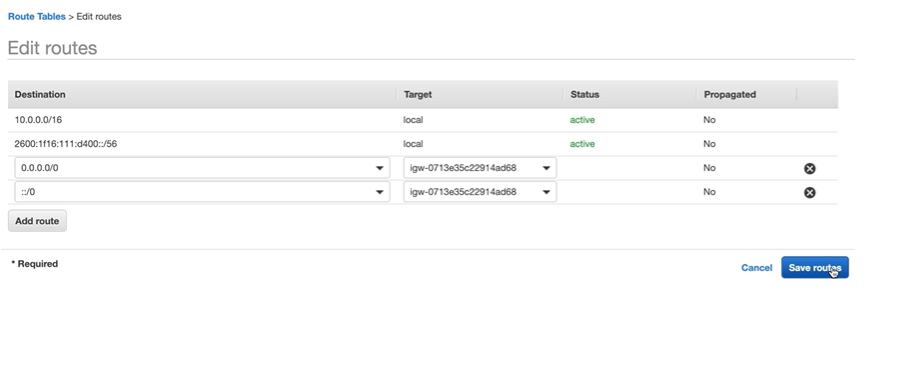Expand target dropdown for 0.0.0.0/0 route
The width and height of the screenshot is (917, 366).
546,168
